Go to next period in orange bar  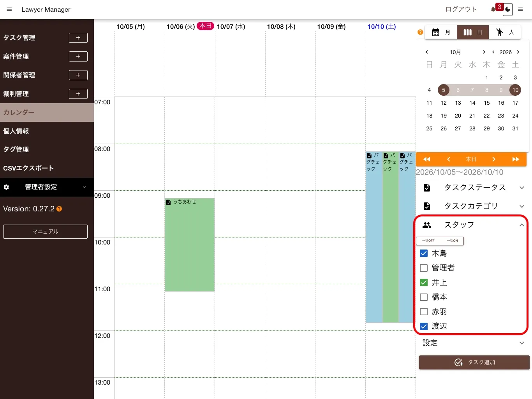(x=494, y=159)
